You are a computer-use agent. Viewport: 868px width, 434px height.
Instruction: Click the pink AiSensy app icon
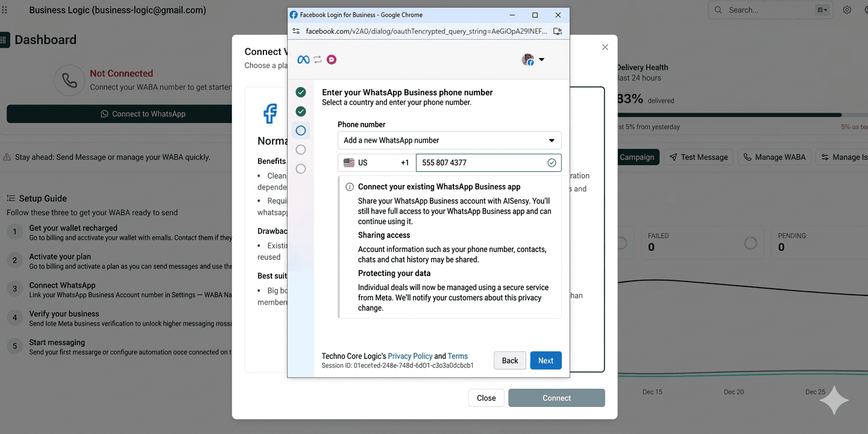point(332,59)
